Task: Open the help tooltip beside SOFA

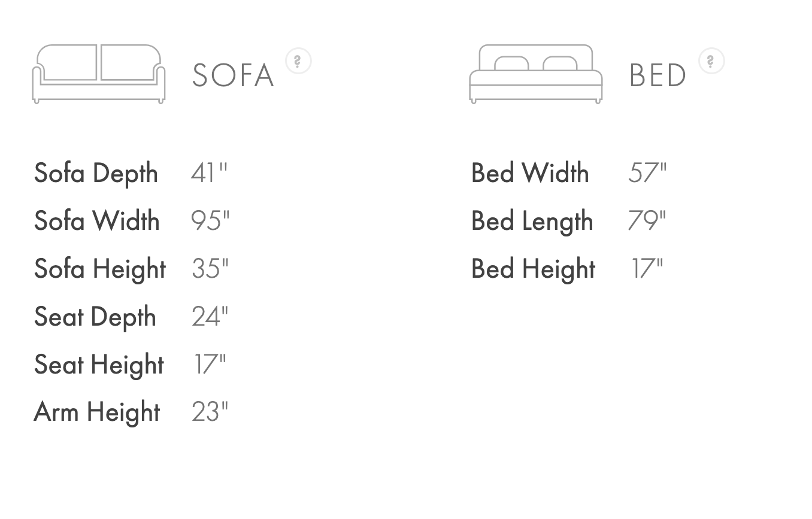Action: pos(298,61)
